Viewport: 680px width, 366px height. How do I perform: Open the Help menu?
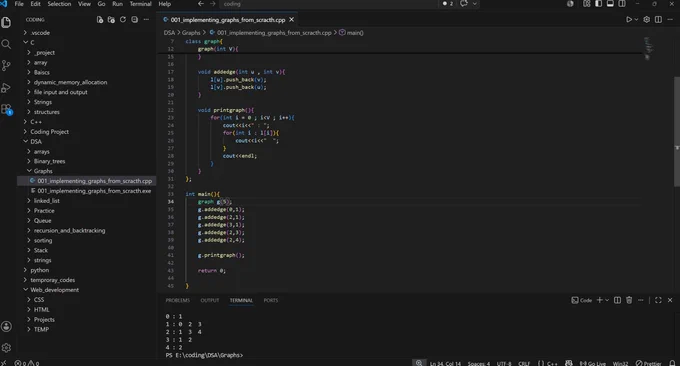pyautogui.click(x=164, y=3)
